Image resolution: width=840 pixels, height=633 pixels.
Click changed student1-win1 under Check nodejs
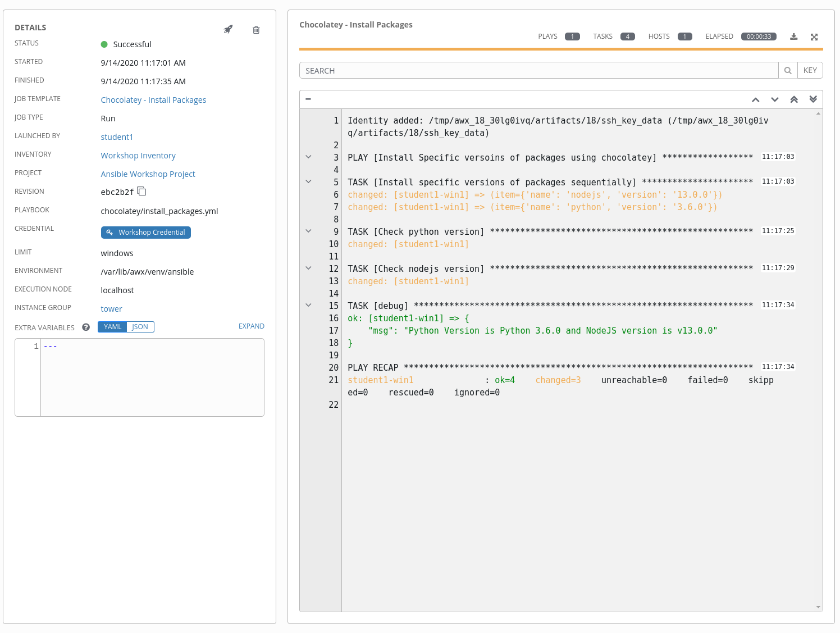[408, 281]
